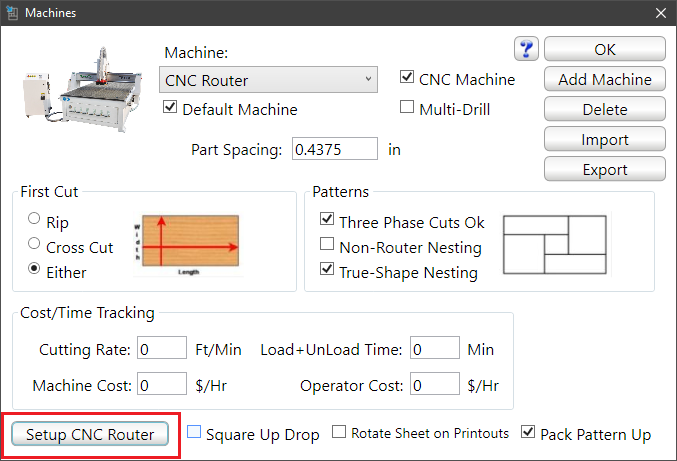
Task: Enable the Non-Router Nesting checkbox
Action: tap(326, 246)
